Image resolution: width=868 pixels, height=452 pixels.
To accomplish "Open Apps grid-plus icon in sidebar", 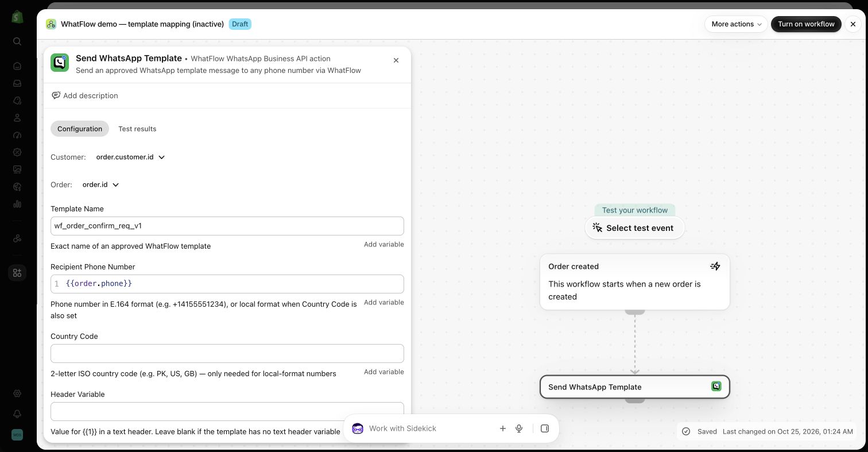I will pos(17,273).
